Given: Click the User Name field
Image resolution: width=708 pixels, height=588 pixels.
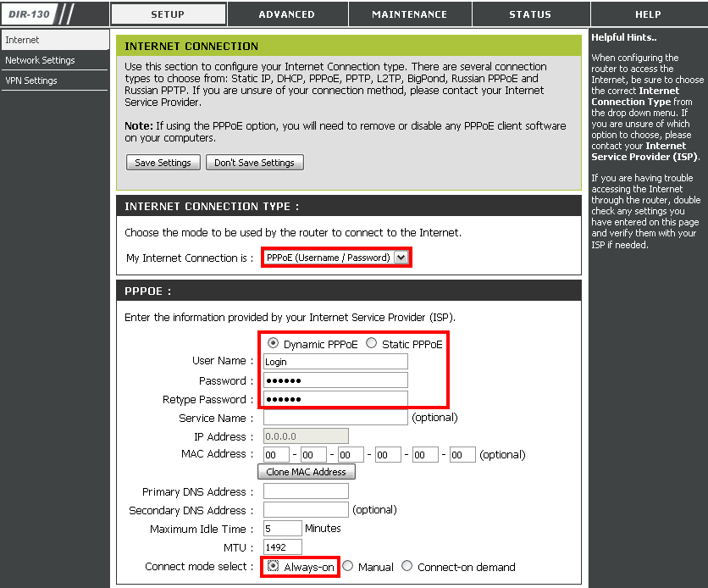Looking at the screenshot, I should [335, 361].
